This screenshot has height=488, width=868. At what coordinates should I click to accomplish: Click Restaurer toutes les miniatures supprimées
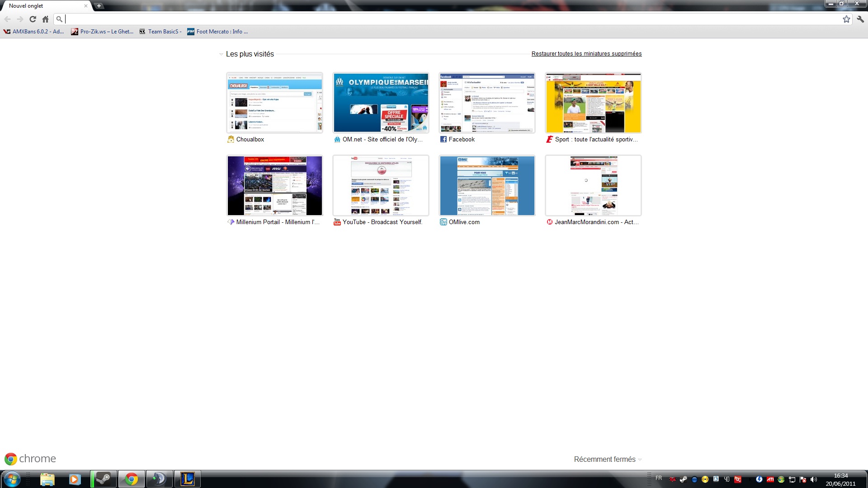click(x=586, y=54)
